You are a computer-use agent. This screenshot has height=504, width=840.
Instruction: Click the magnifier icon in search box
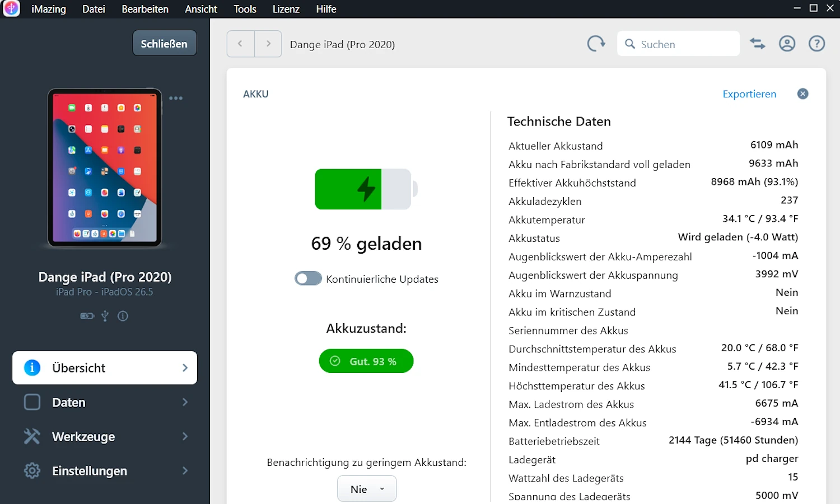click(630, 44)
